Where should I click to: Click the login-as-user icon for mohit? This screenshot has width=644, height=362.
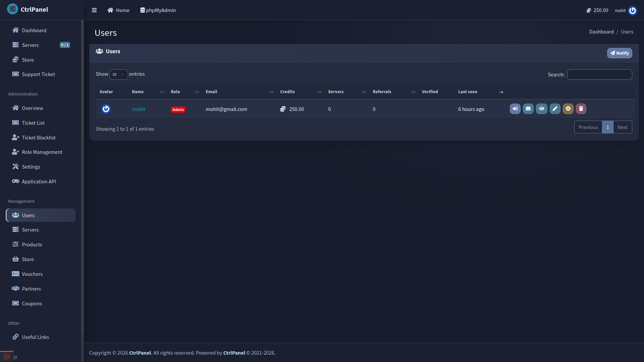pos(515,109)
